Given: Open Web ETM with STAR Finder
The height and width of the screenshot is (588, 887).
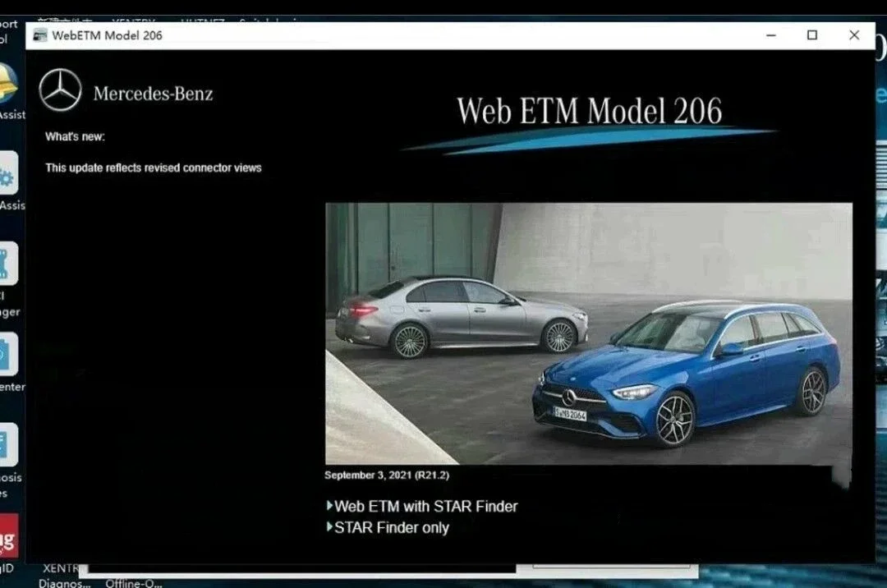Looking at the screenshot, I should pos(425,506).
